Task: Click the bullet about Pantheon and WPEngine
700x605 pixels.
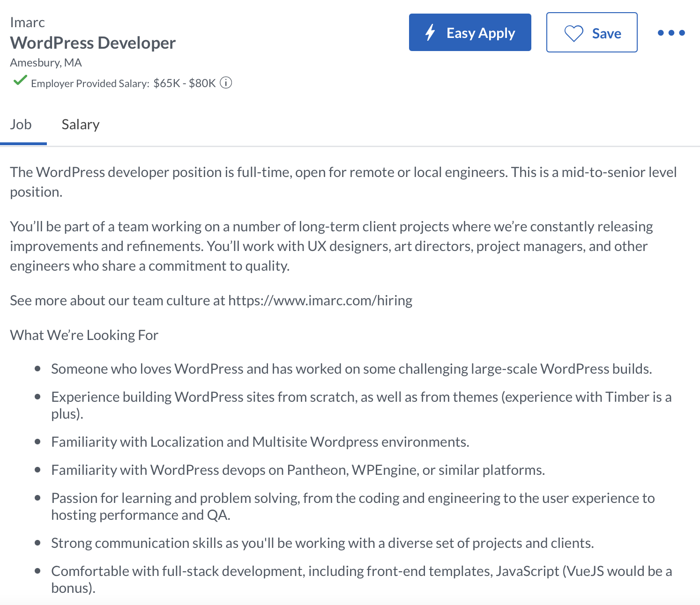Action: [x=298, y=470]
